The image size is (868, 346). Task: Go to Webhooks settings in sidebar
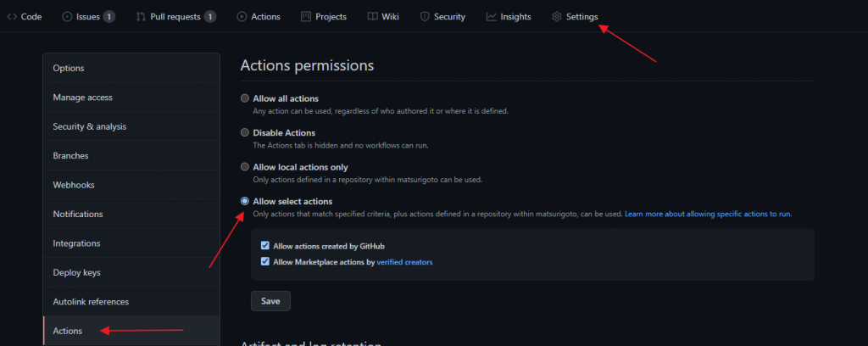[x=74, y=185]
